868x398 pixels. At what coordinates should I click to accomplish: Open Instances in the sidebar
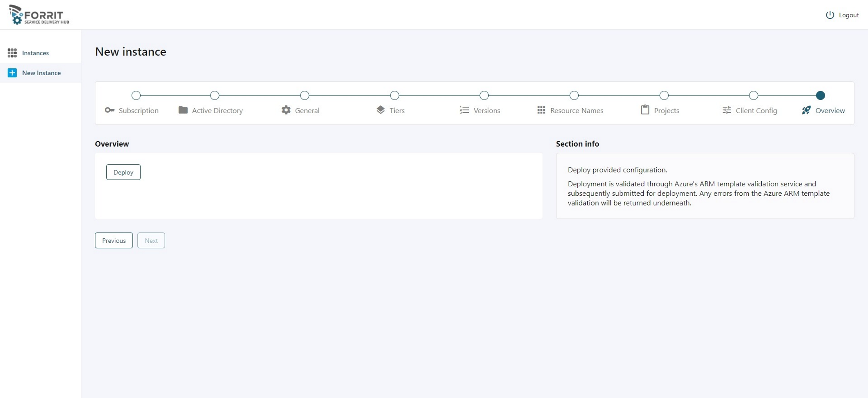(x=35, y=53)
